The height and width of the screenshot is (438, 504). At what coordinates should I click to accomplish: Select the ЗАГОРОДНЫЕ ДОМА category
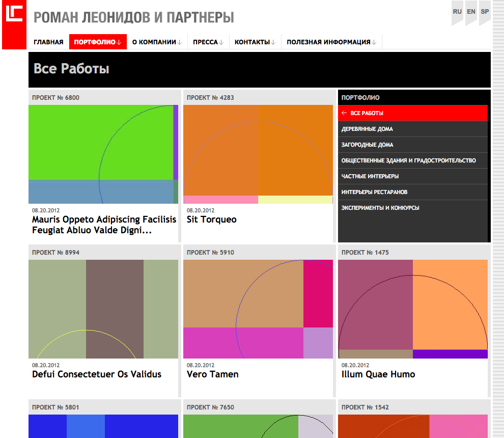point(413,145)
